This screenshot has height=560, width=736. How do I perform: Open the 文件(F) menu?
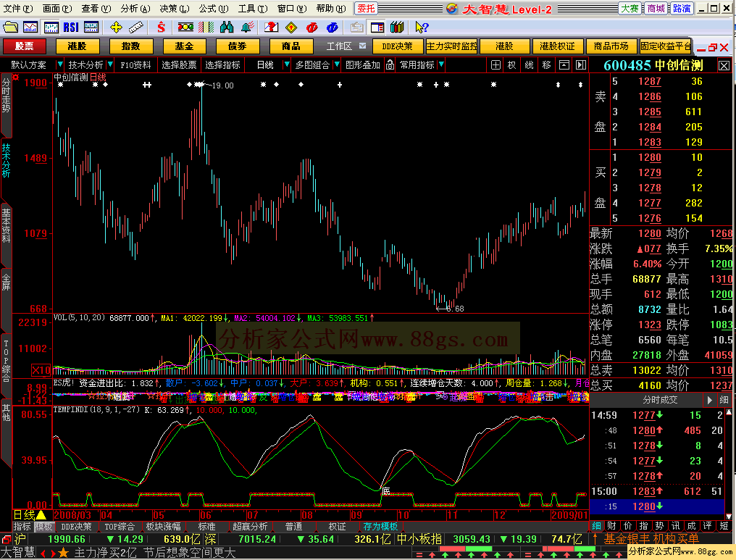pos(18,9)
